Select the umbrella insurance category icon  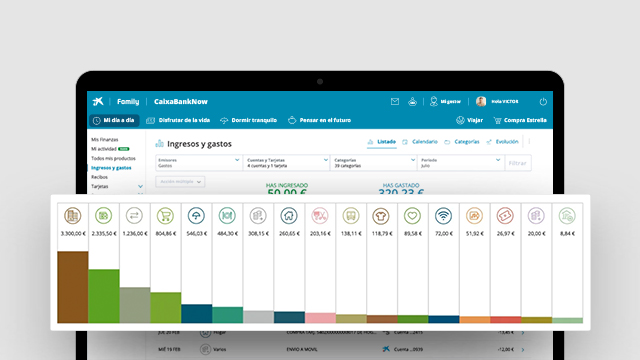196,216
